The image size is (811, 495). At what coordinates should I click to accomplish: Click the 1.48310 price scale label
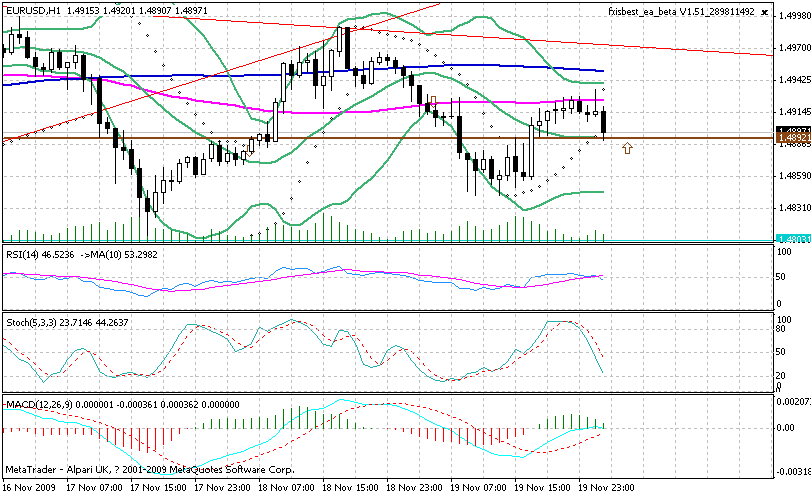[x=794, y=208]
